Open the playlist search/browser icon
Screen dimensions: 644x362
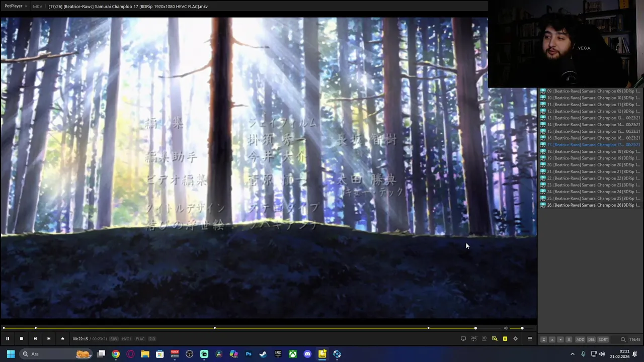(x=495, y=339)
